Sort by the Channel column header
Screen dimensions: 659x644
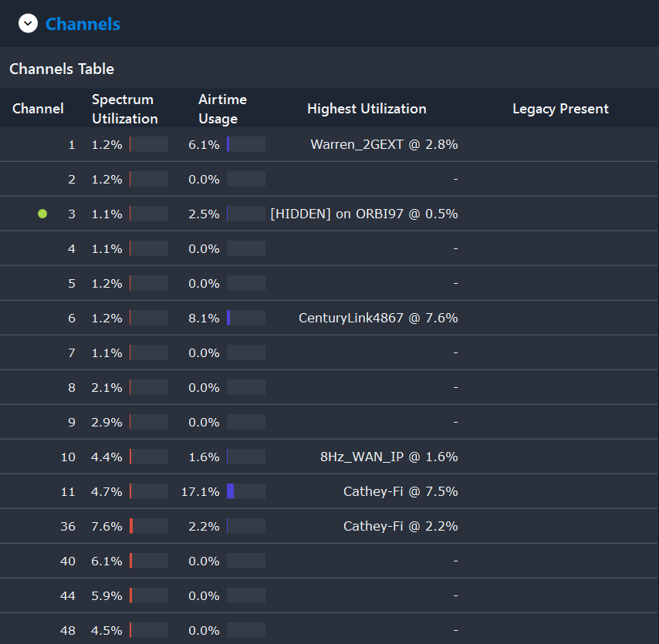click(39, 109)
